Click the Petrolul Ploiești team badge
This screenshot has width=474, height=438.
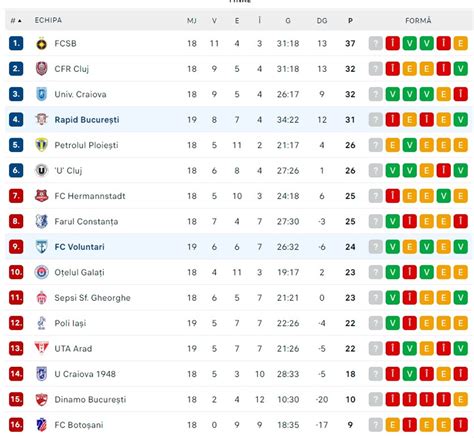pos(42,145)
